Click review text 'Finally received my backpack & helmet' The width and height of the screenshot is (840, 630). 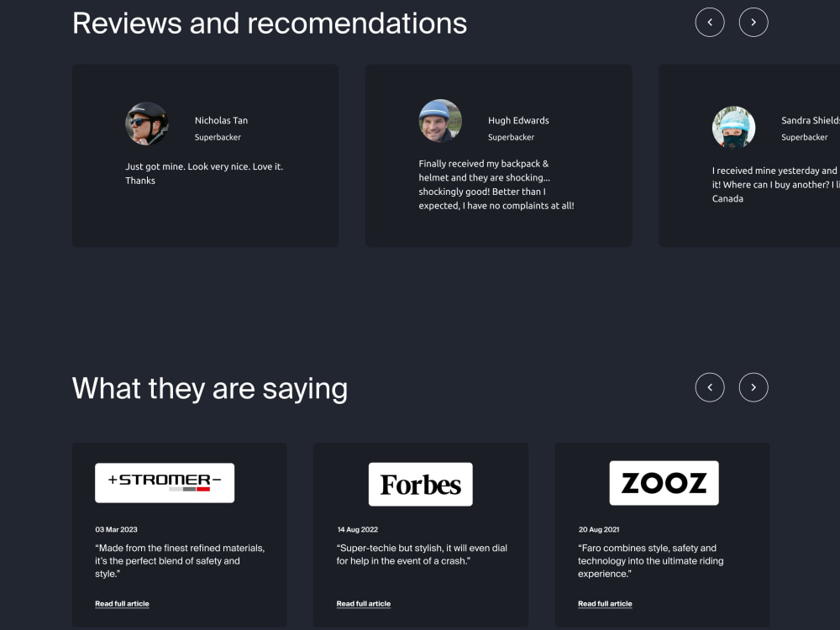[496, 185]
